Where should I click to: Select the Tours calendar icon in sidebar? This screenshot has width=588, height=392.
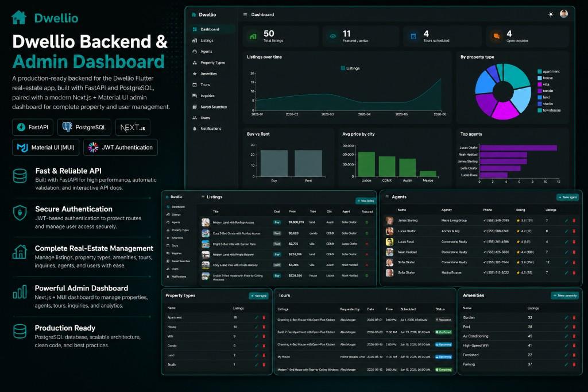(195, 85)
